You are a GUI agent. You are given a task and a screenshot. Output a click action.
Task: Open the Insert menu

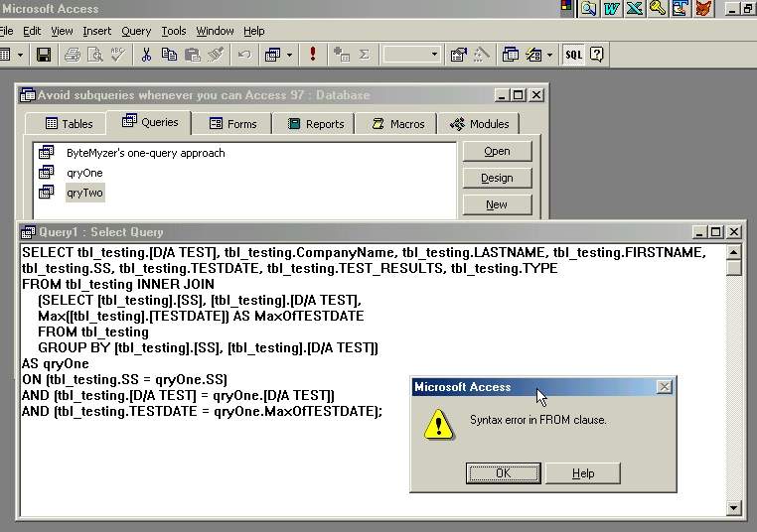[x=96, y=32]
